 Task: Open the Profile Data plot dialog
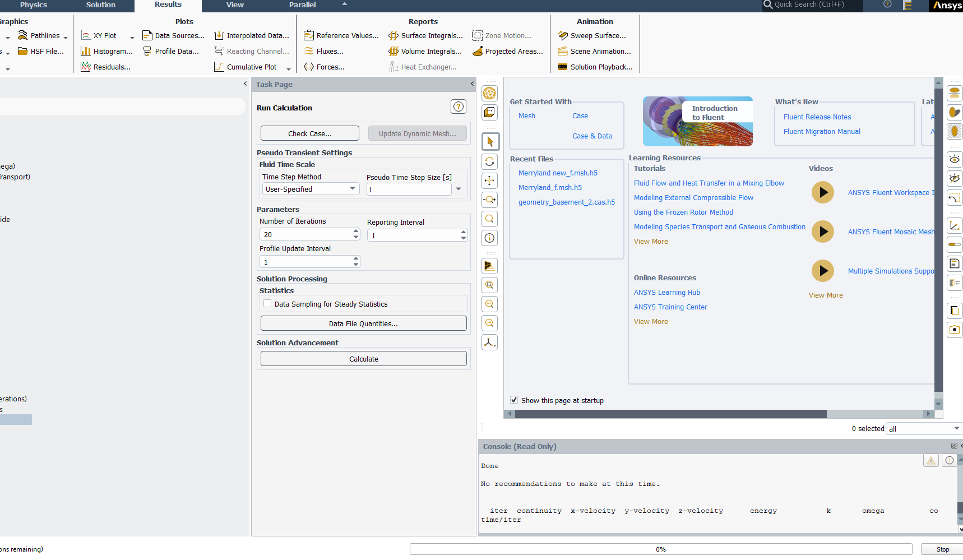[x=171, y=51]
